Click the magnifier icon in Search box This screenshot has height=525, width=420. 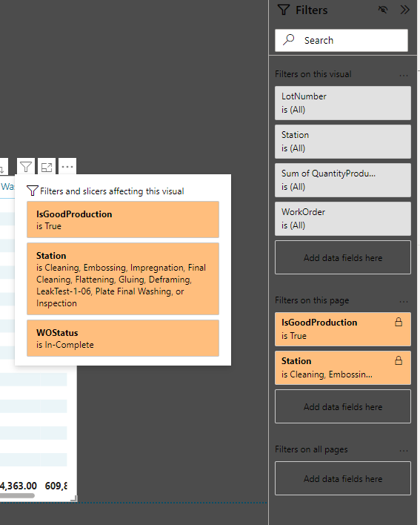point(289,40)
